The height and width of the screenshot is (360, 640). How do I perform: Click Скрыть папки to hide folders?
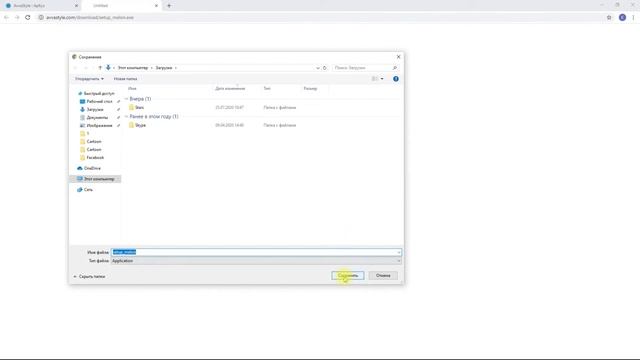pyautogui.click(x=89, y=276)
